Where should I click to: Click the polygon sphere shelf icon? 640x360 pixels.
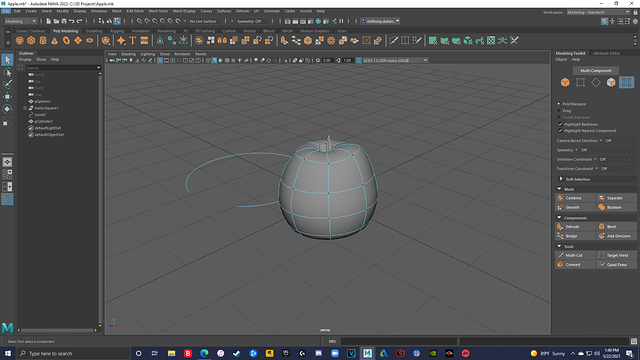20,40
